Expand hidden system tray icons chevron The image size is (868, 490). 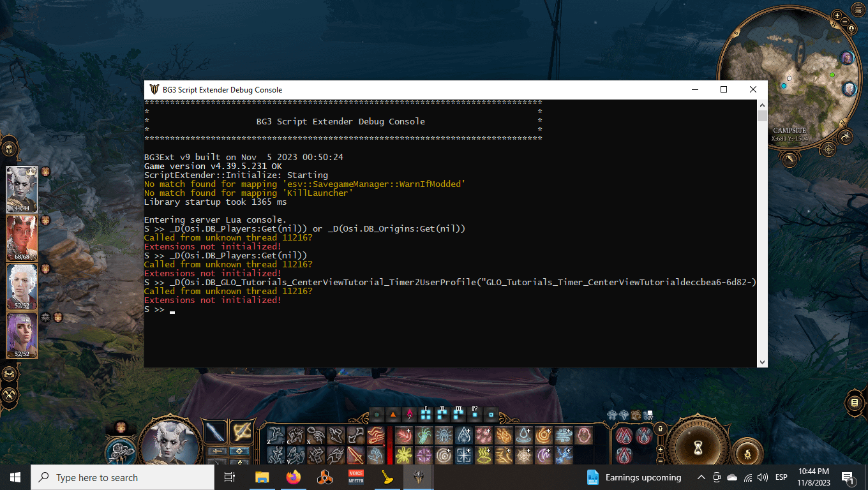click(701, 477)
